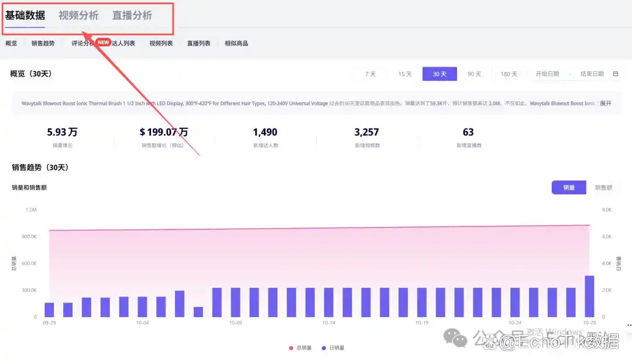
Task: Open the calendar icon beside 结束日期
Action: 615,74
